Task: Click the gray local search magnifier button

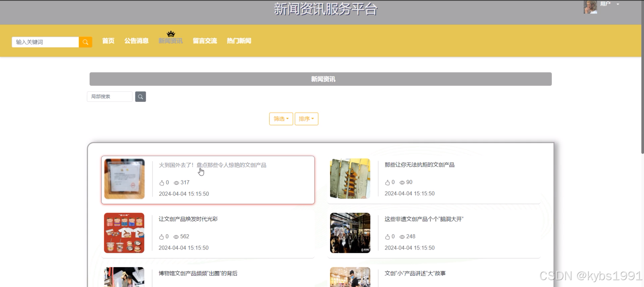Action: tap(140, 97)
